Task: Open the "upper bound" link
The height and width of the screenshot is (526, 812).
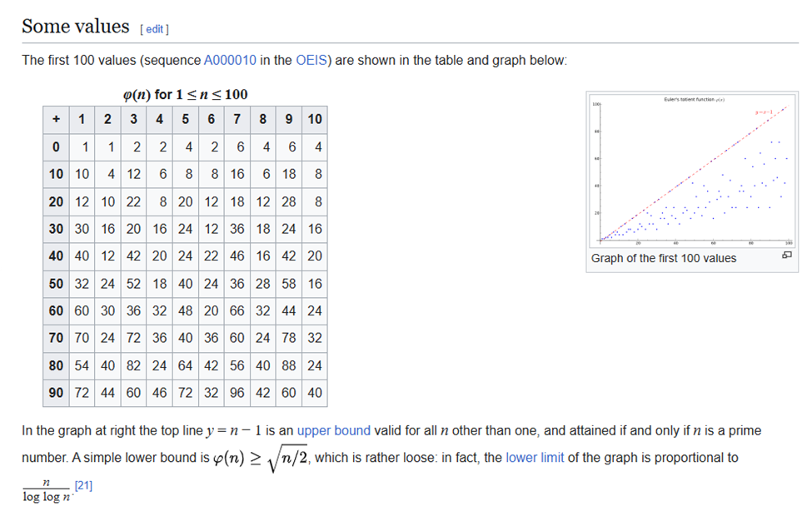Action: coord(333,431)
